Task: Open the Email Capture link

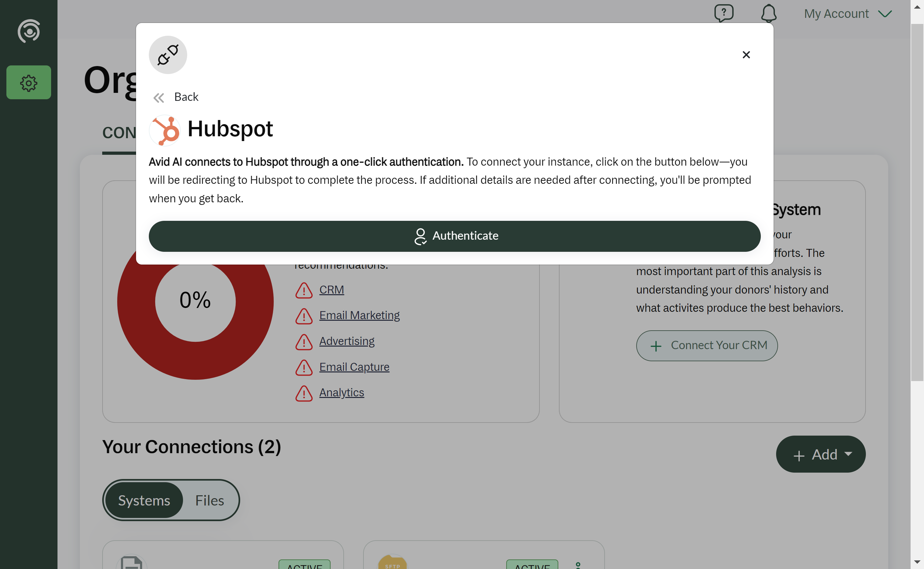Action: [x=354, y=367]
